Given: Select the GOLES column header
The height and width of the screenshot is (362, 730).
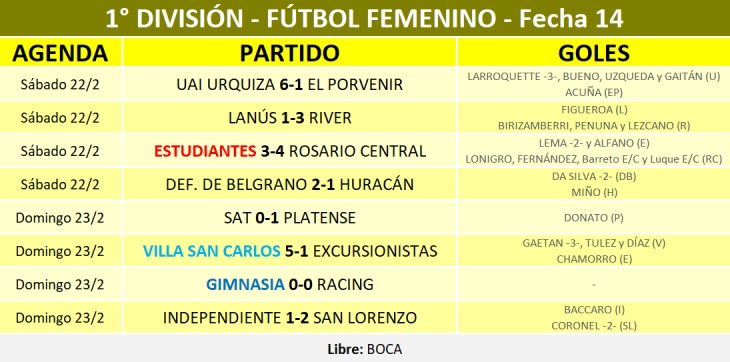Looking at the screenshot, I should 594,53.
